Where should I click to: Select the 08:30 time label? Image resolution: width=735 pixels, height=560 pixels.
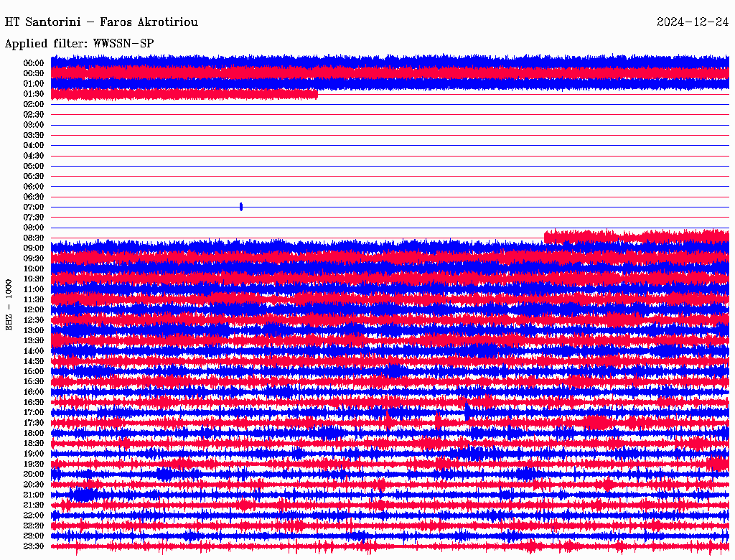point(34,238)
